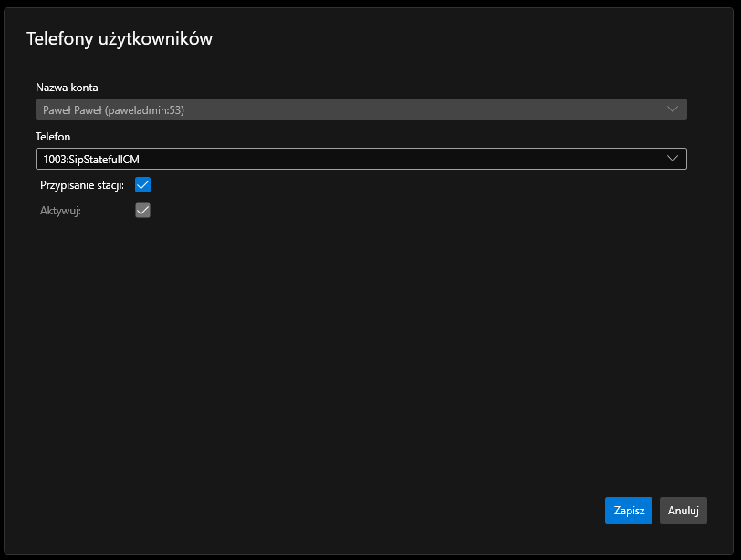Click the Telefon field label
This screenshot has width=741, height=560.
click(x=53, y=137)
